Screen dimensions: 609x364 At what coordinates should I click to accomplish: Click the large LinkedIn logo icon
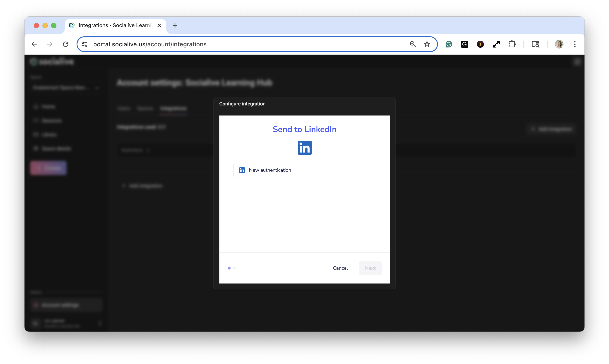tap(304, 148)
